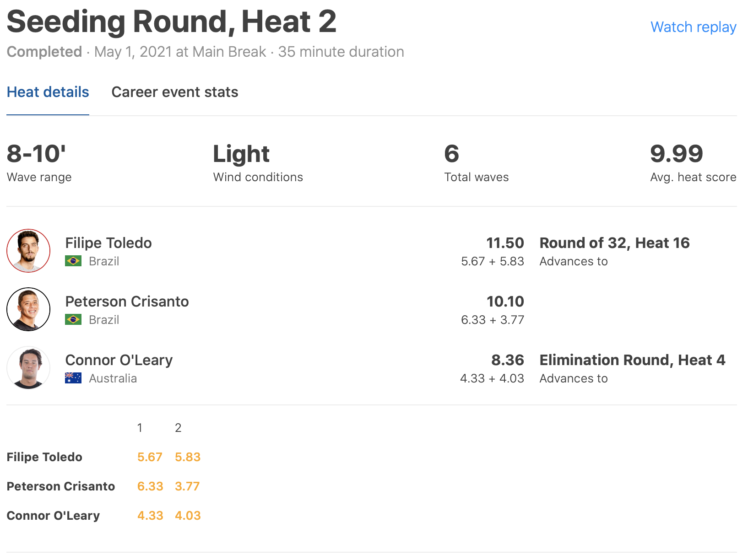The height and width of the screenshot is (560, 748).
Task: Click Connor O'Leary's avatar photo
Action: (28, 368)
